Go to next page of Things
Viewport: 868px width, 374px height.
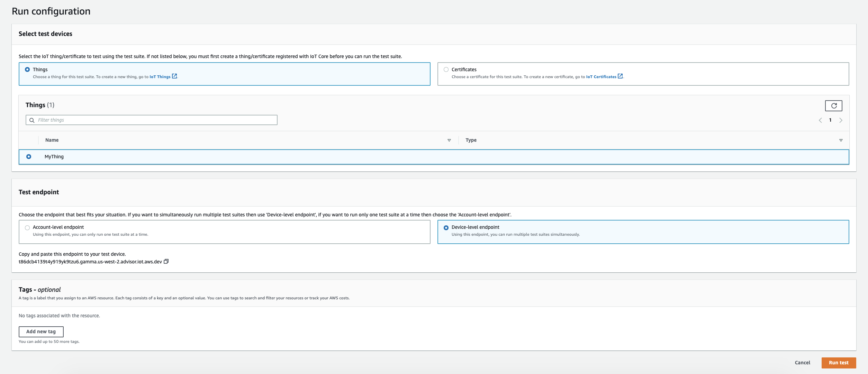(x=841, y=120)
